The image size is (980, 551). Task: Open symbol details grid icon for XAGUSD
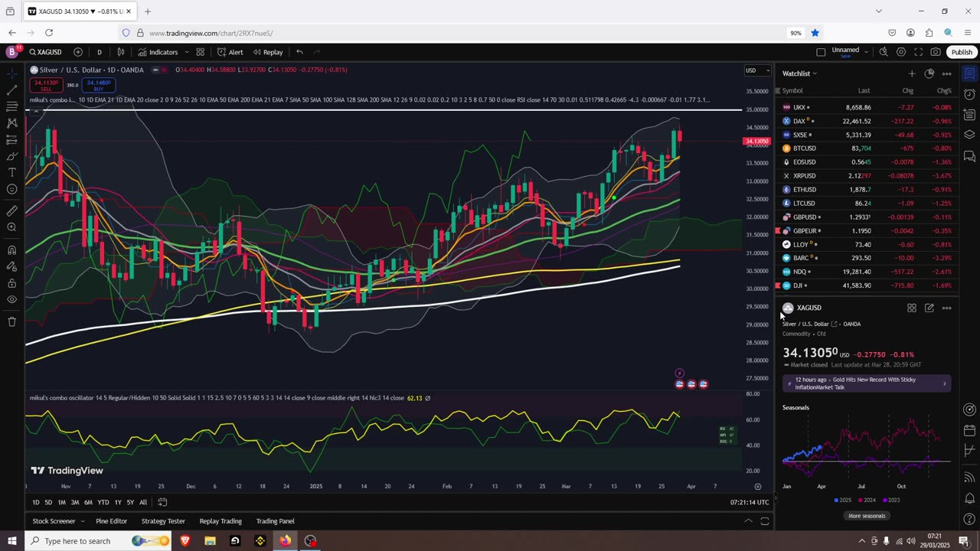(x=912, y=308)
